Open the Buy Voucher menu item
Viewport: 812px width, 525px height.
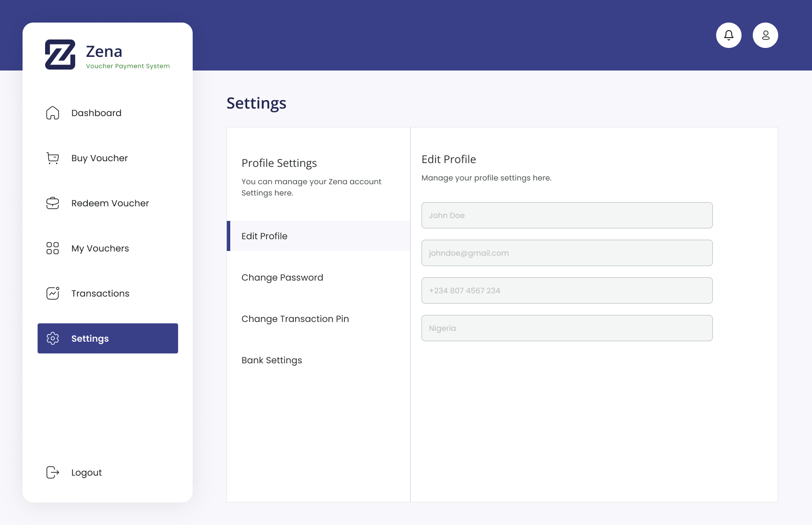pos(100,158)
